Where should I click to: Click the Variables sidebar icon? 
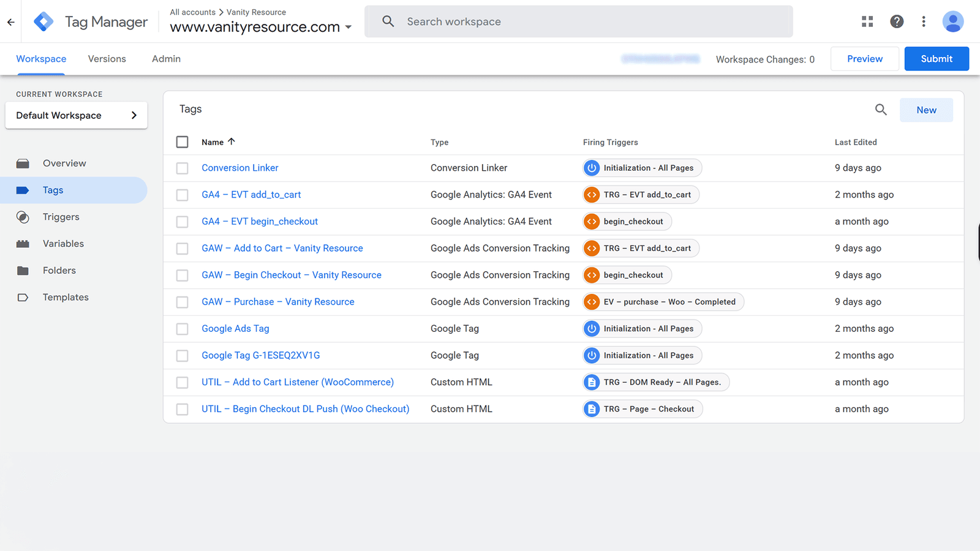tap(23, 244)
